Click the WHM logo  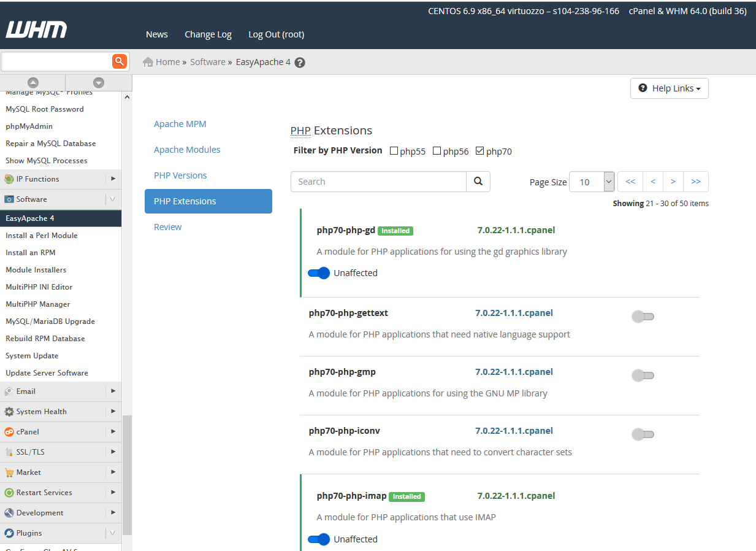[x=36, y=29]
